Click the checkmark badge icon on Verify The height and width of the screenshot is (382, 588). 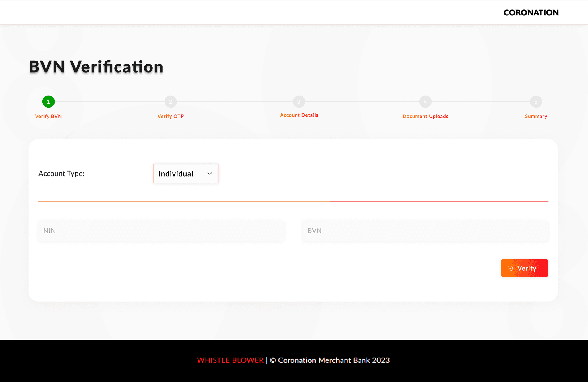tap(510, 268)
